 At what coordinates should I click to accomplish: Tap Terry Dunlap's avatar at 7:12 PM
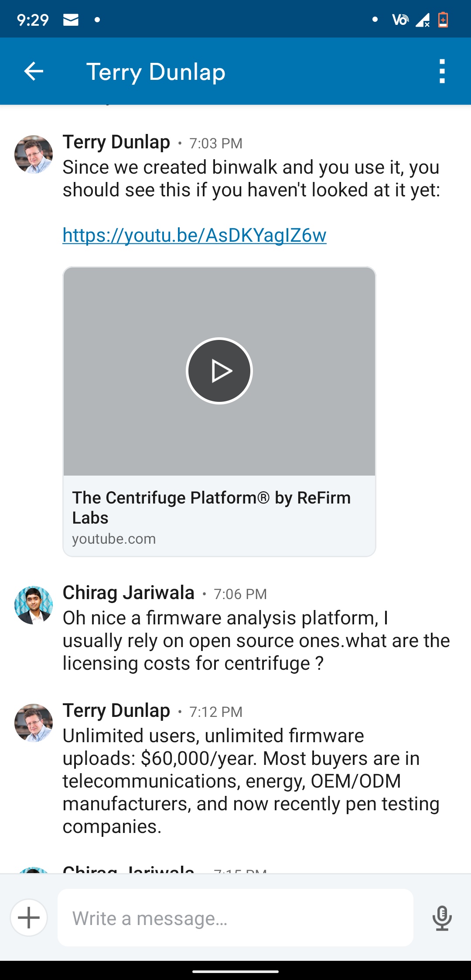point(34,723)
